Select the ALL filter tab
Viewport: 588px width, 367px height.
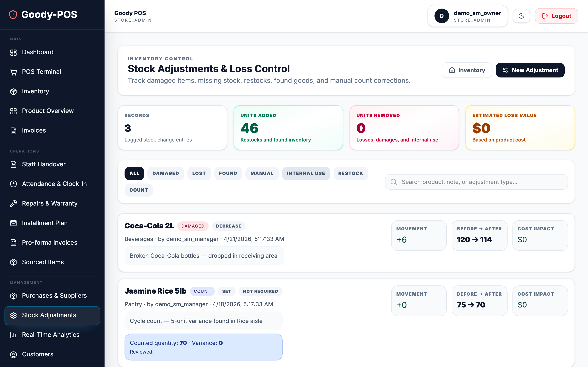(x=134, y=173)
